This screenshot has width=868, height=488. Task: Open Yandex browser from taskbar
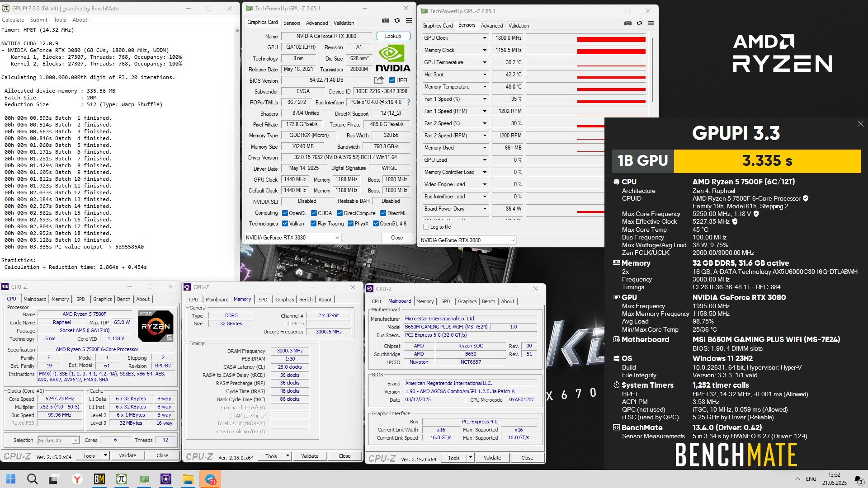coord(77,479)
